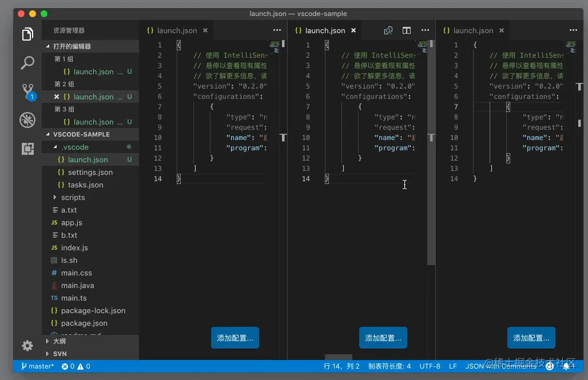Close launch.json tab in second editor group
588x380 pixels.
point(353,30)
